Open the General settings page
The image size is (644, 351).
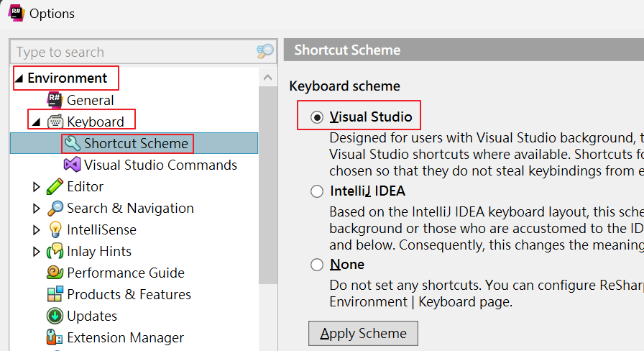(x=90, y=100)
